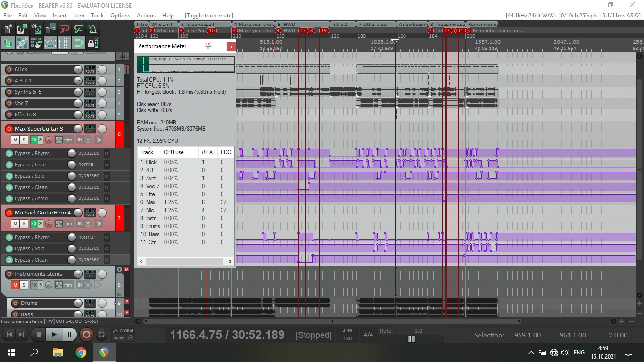Click the Undo toolbar icon

pos(64,29)
